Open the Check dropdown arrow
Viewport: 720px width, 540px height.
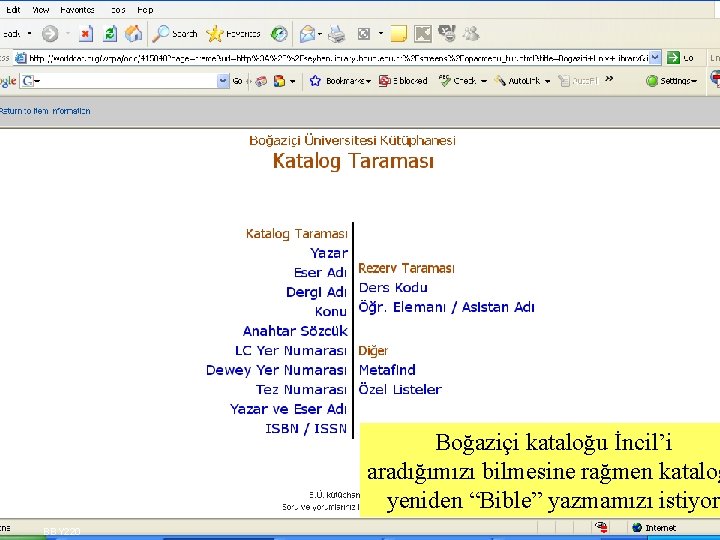484,81
